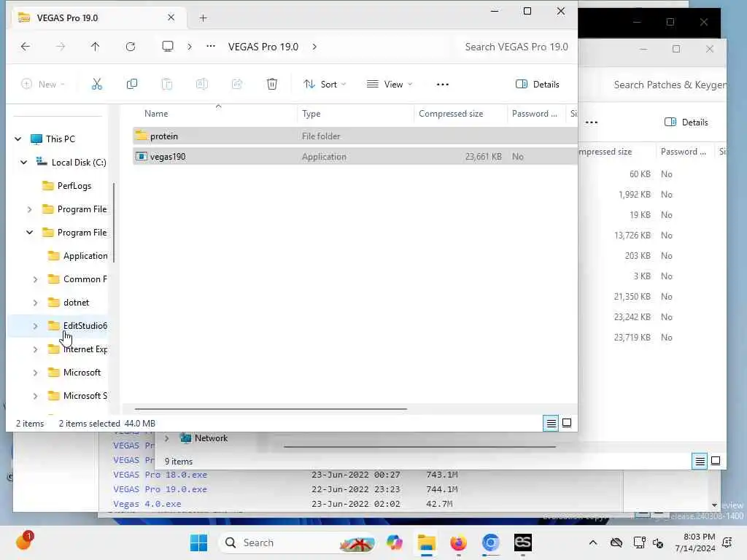Toggle the Details pane in front window

(x=538, y=85)
